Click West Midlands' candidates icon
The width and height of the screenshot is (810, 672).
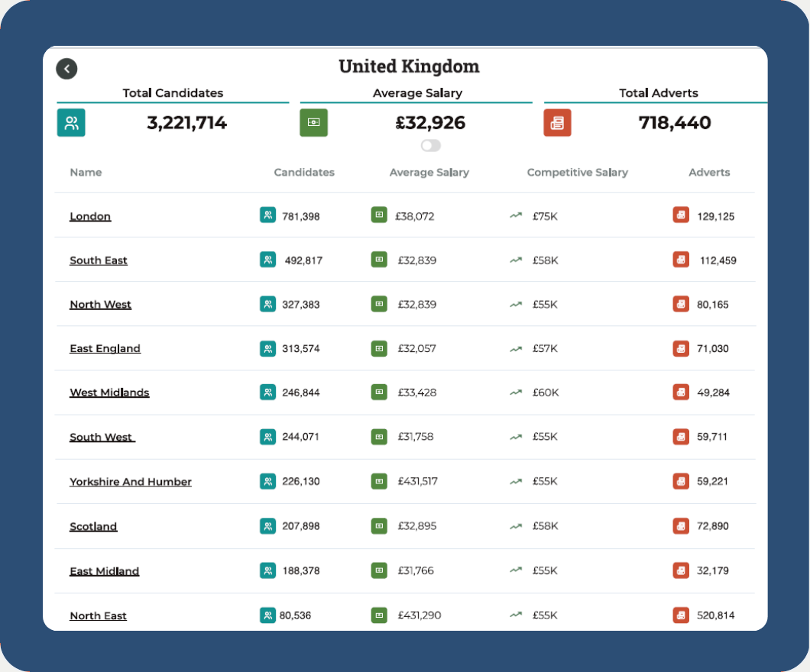267,392
